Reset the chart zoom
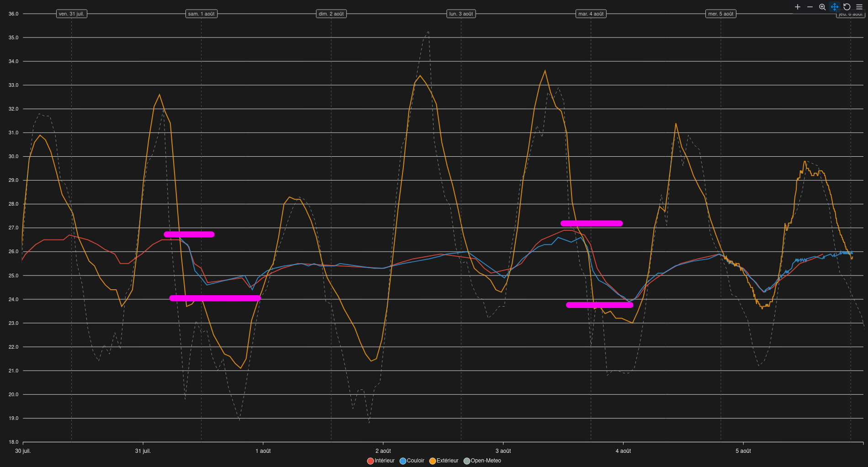The image size is (868, 467). (x=847, y=7)
